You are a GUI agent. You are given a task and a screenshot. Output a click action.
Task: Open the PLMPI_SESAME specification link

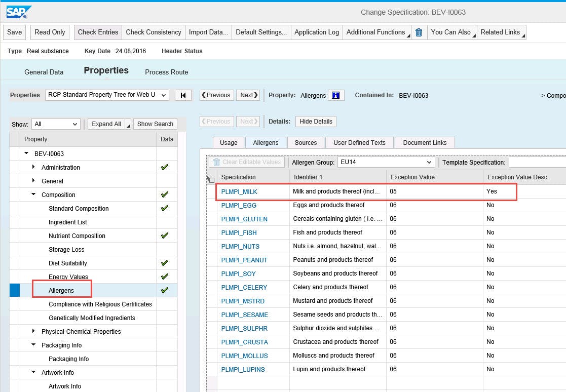(x=244, y=315)
